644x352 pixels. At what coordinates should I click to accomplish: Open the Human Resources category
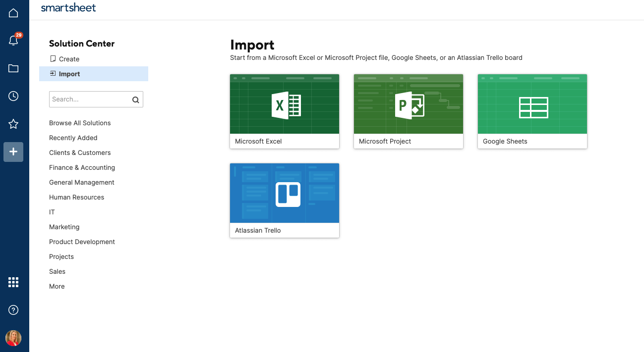(x=77, y=197)
